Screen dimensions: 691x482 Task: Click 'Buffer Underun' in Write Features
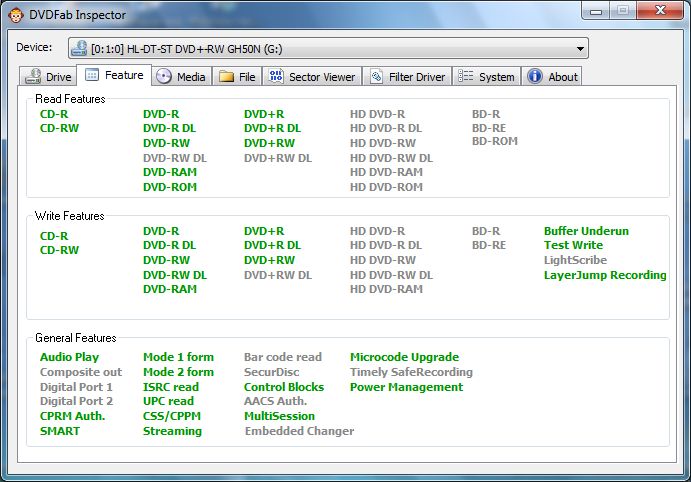click(x=586, y=231)
